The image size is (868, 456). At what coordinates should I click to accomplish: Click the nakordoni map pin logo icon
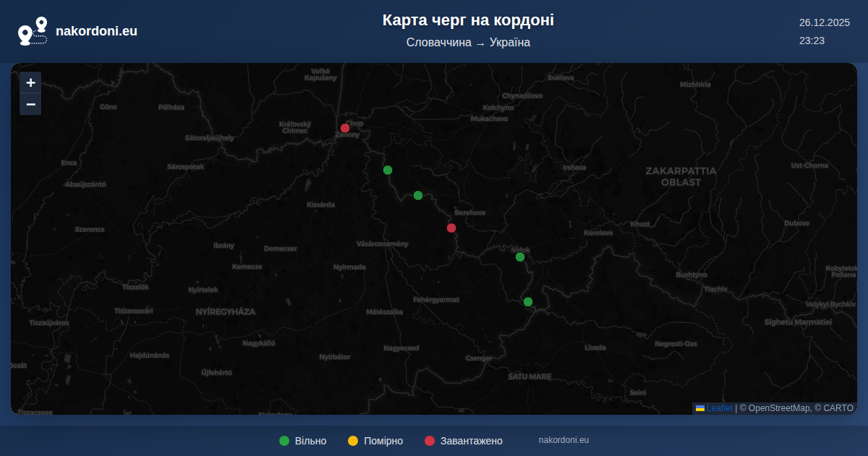click(33, 31)
